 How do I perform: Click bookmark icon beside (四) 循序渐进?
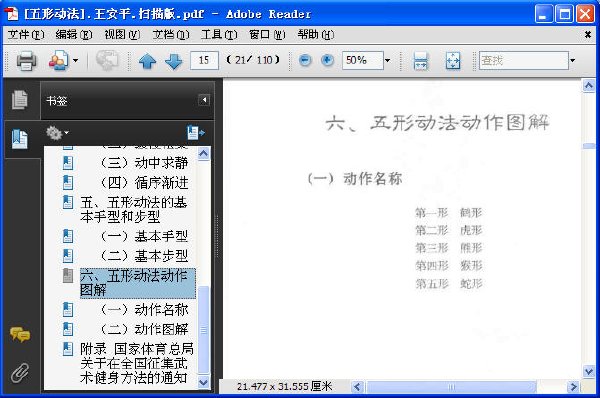pyautogui.click(x=68, y=183)
